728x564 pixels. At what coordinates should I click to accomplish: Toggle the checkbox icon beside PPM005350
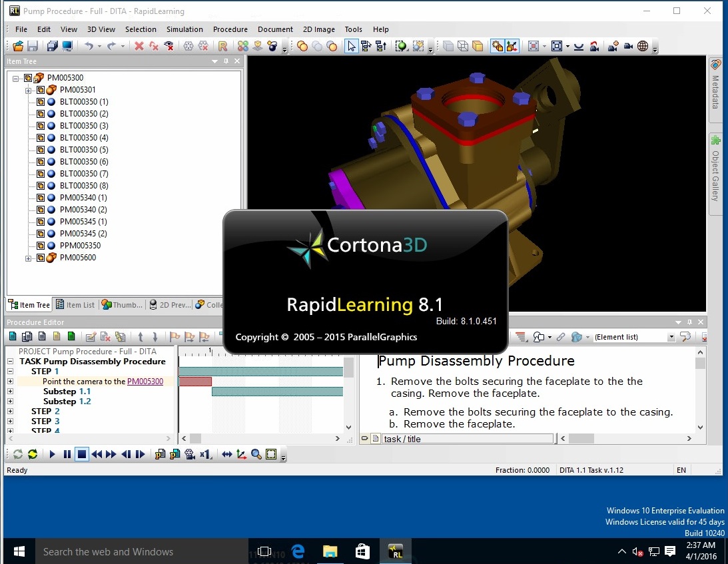(x=41, y=246)
